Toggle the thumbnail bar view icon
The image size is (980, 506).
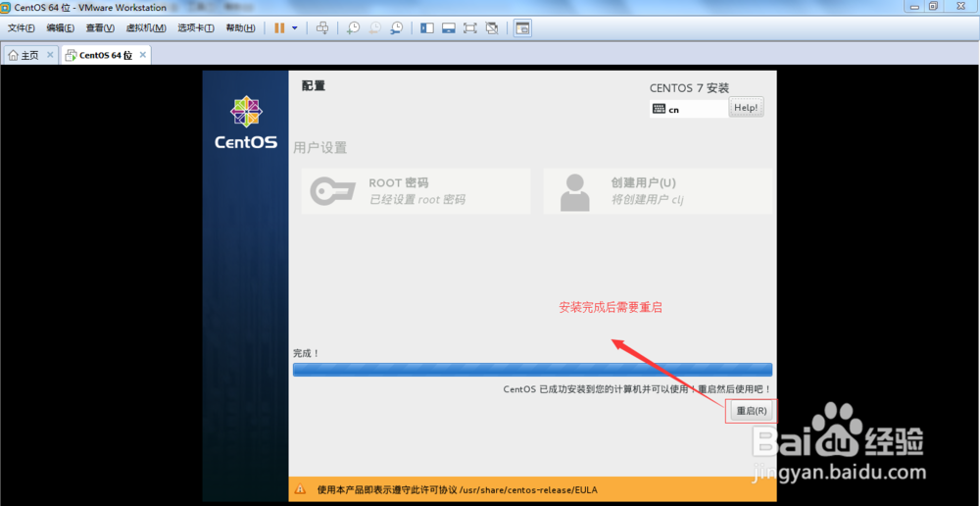click(x=448, y=28)
